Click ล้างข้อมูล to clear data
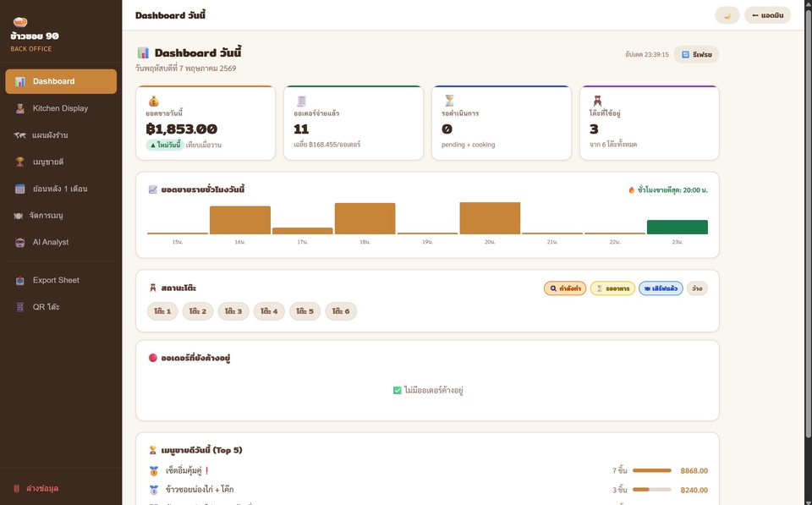812x505 pixels. (x=36, y=488)
